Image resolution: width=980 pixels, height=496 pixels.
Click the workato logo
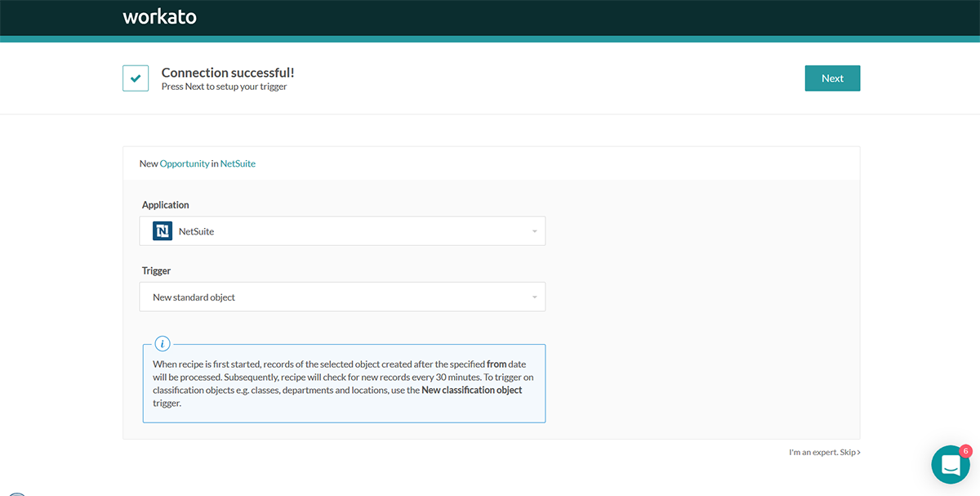(159, 16)
